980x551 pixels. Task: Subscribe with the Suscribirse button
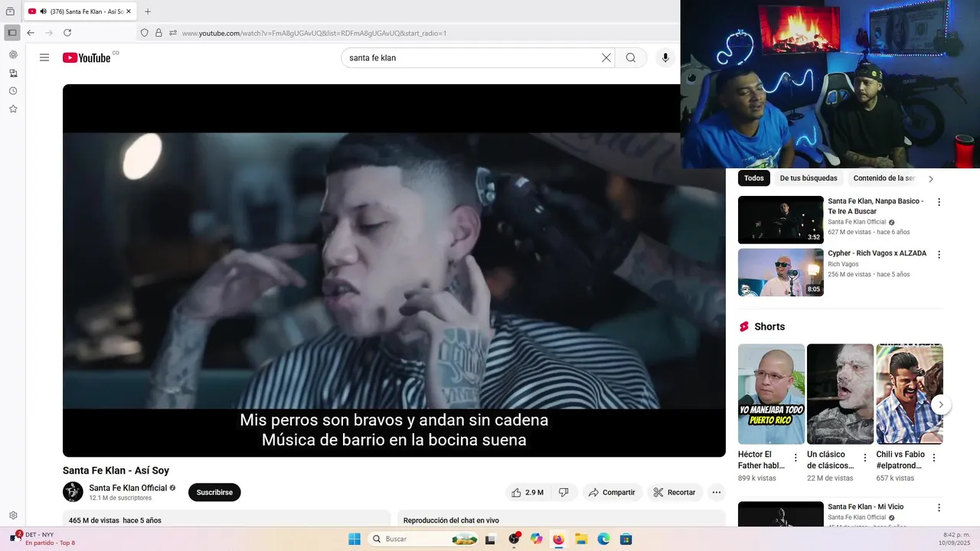[214, 492]
